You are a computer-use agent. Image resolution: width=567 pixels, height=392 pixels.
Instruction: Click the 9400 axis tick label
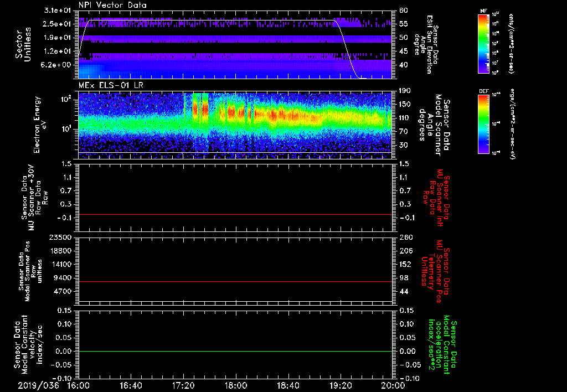(x=63, y=278)
